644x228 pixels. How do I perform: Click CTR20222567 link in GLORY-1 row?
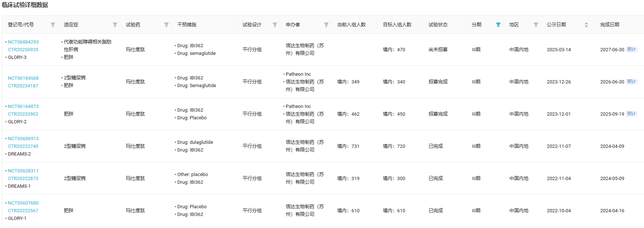pos(23,211)
